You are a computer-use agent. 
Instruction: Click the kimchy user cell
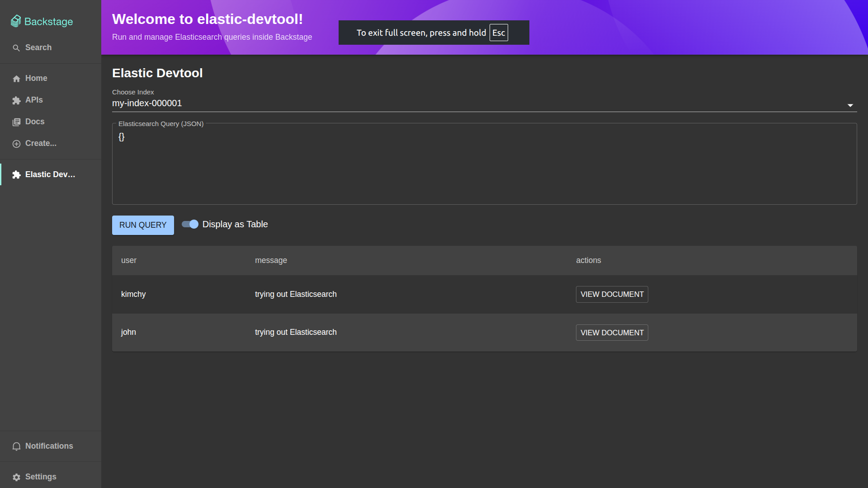pyautogui.click(x=133, y=294)
